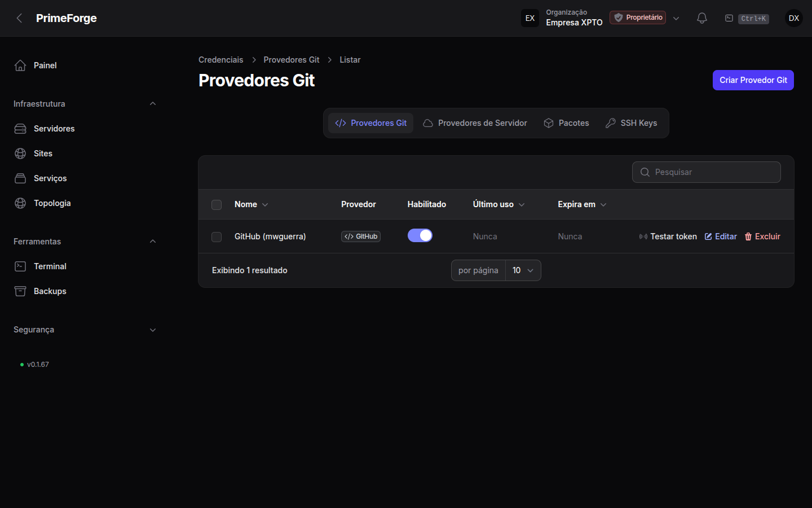
Task: Open the per-page count dropdown showing 10
Action: pos(523,270)
